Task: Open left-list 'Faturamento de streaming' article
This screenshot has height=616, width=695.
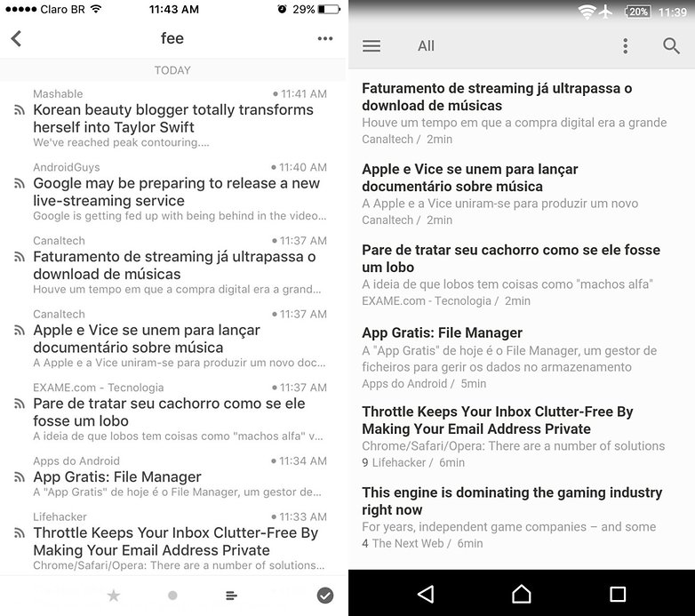Action: point(174,266)
